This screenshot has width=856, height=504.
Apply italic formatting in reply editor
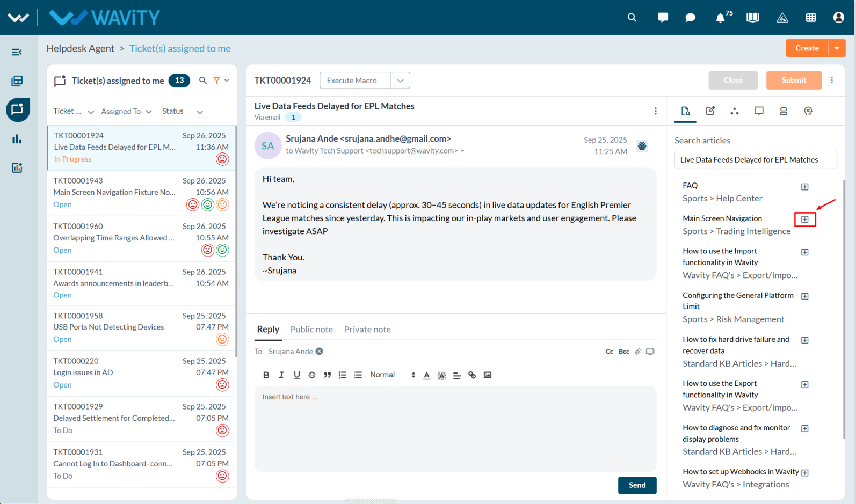click(281, 375)
